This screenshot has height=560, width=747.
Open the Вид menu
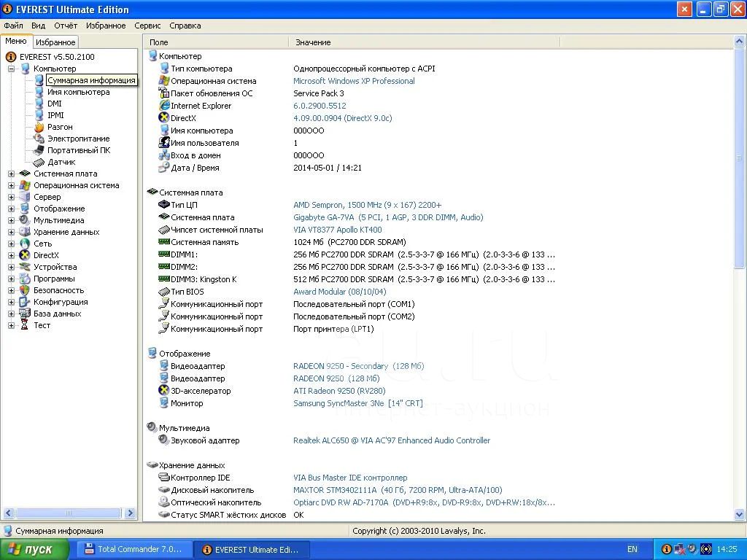38,26
